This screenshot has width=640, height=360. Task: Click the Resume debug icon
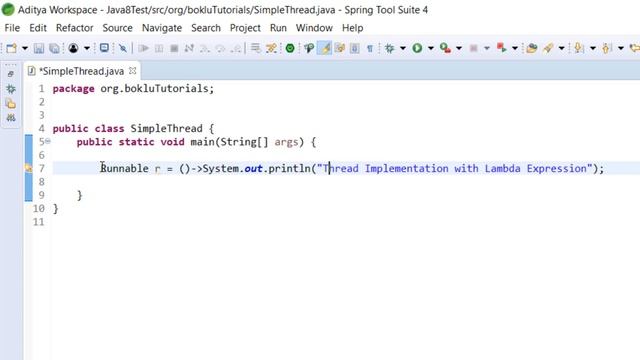coord(143,49)
